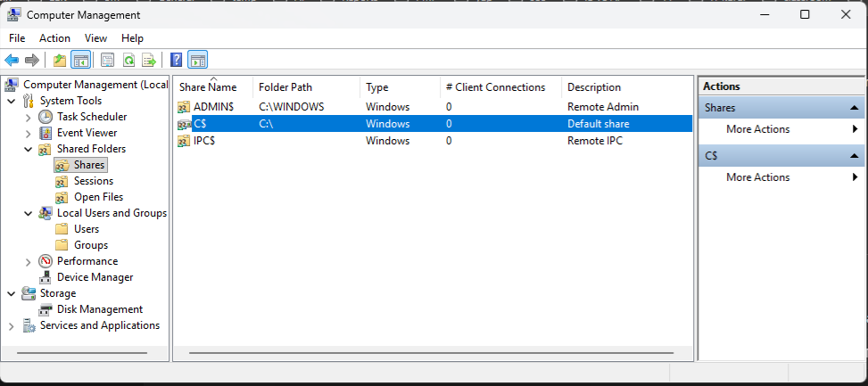868x386 pixels.
Task: Select the IPC$ share icon
Action: [x=184, y=141]
